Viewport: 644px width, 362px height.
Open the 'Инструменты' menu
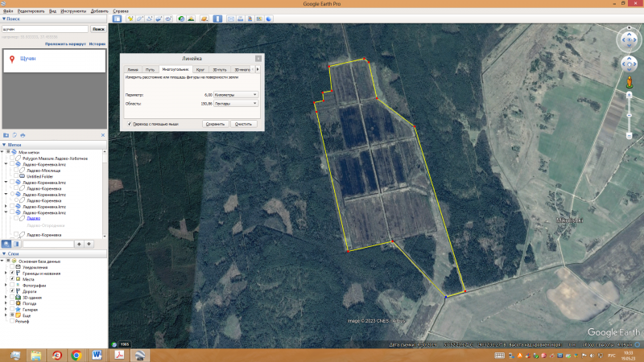pos(72,11)
